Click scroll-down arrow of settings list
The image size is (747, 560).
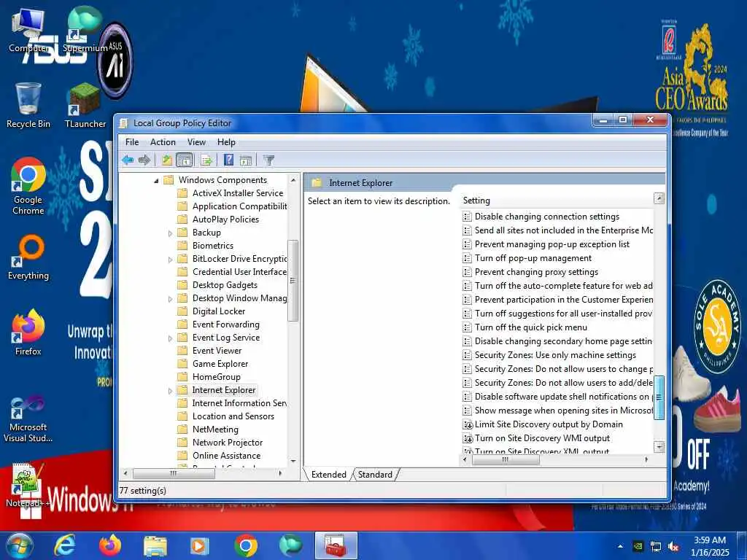(x=659, y=447)
